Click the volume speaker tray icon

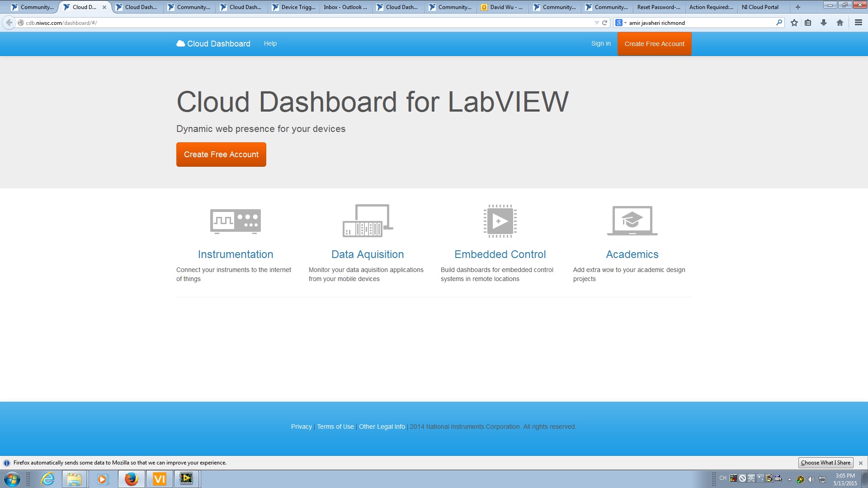tap(811, 479)
